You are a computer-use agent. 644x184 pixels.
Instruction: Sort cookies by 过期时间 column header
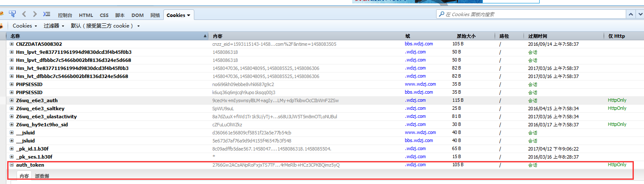pyautogui.click(x=538, y=36)
